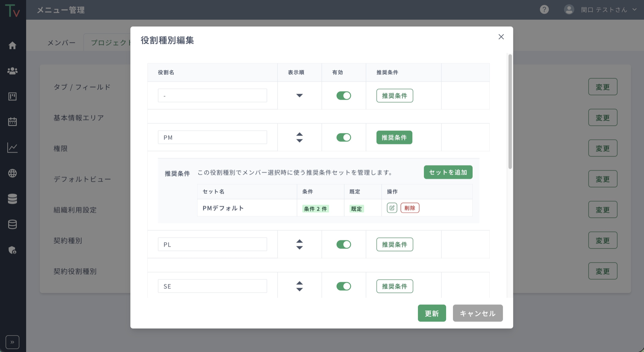Image resolution: width=644 pixels, height=352 pixels.
Task: Close the 役割種別編集 dialog
Action: (501, 37)
